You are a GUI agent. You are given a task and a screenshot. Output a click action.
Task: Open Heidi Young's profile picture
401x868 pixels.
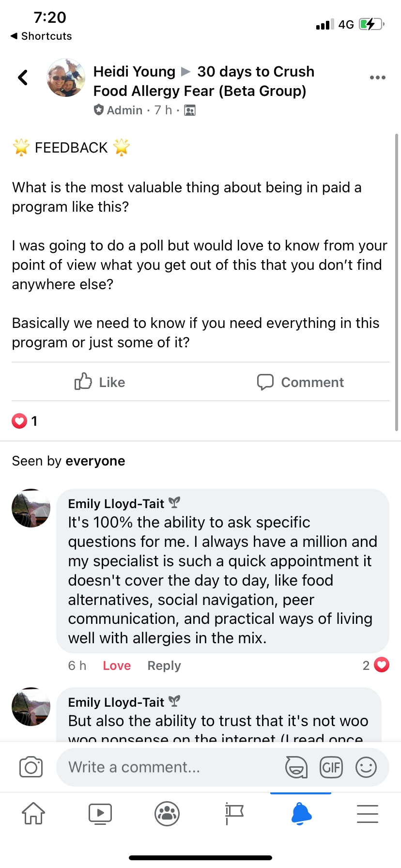66,78
